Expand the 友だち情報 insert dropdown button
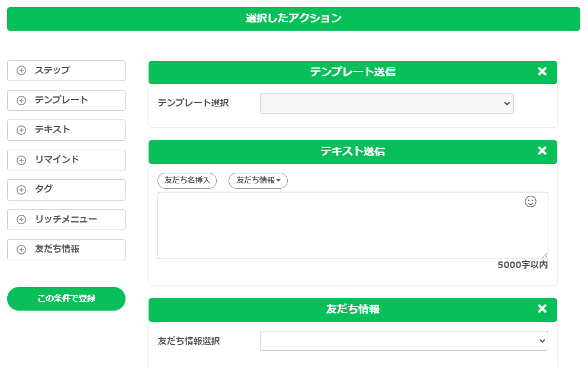 tap(258, 180)
